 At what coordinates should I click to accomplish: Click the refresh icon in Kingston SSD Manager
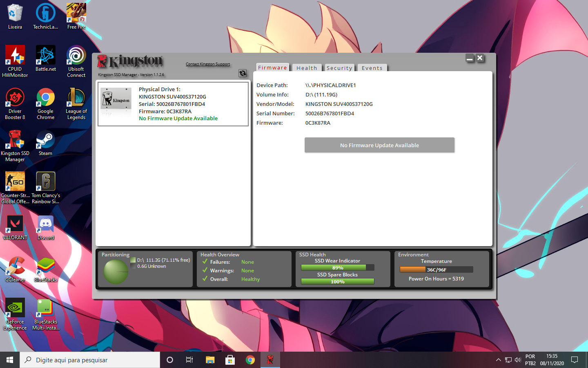click(x=243, y=73)
